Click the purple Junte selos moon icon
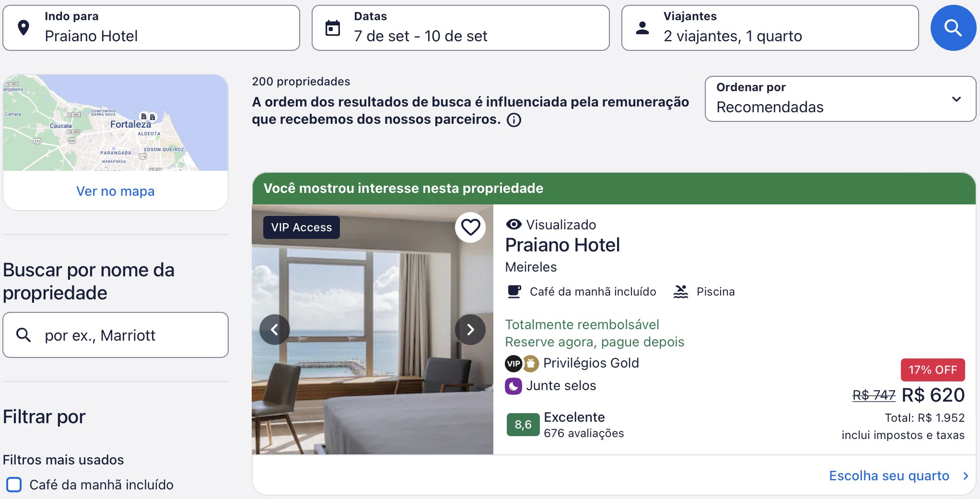The width and height of the screenshot is (980, 499). (513, 386)
